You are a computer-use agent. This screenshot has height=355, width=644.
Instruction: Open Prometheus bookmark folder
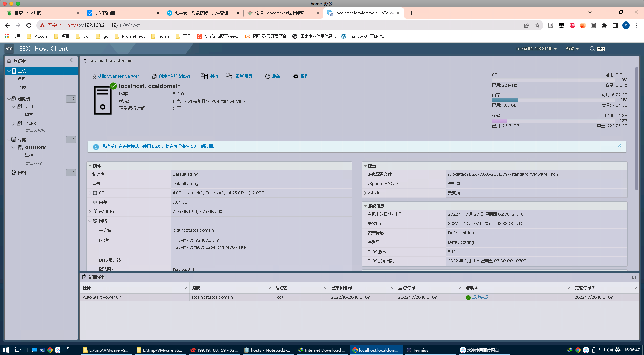130,36
